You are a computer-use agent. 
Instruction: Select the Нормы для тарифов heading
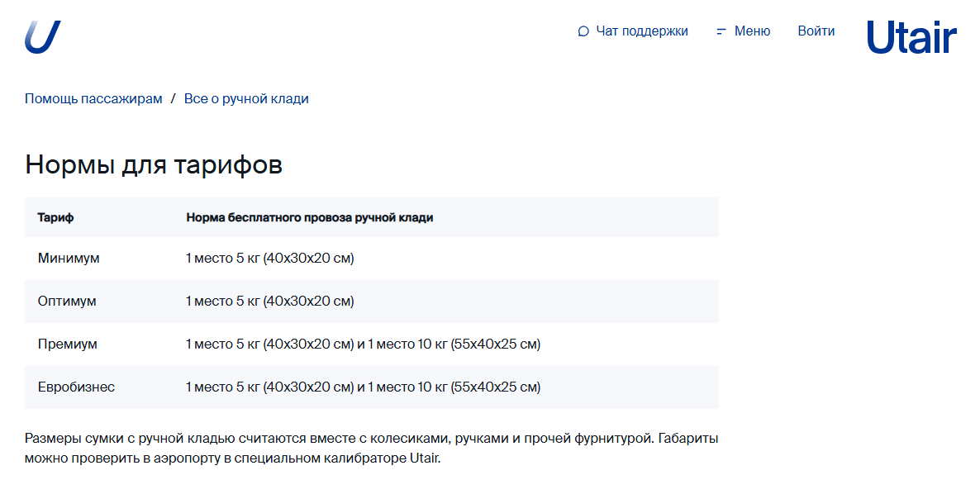click(154, 165)
